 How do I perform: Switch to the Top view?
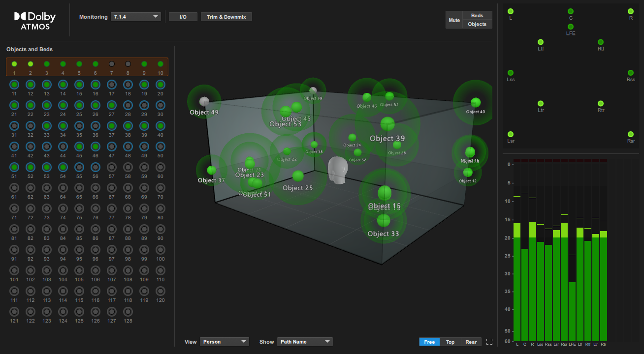(x=450, y=341)
